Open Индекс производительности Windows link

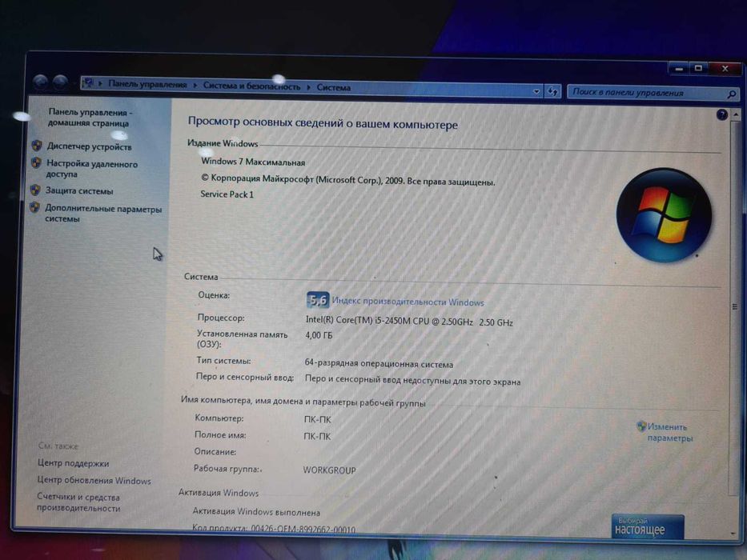click(x=408, y=302)
